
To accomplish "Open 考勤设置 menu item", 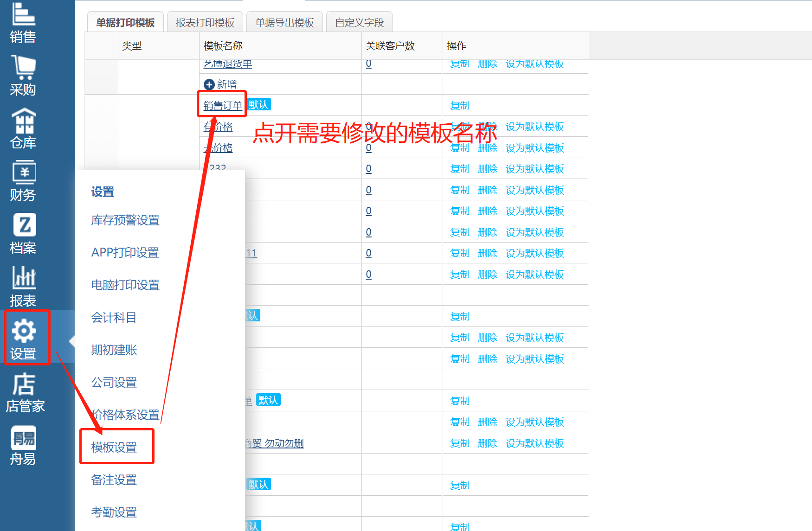I will pyautogui.click(x=114, y=512).
